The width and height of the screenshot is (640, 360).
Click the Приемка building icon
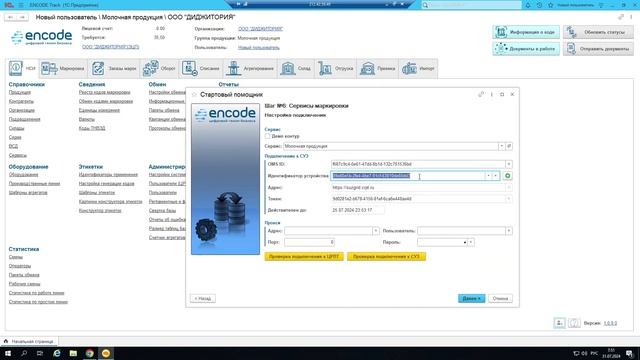(x=367, y=69)
